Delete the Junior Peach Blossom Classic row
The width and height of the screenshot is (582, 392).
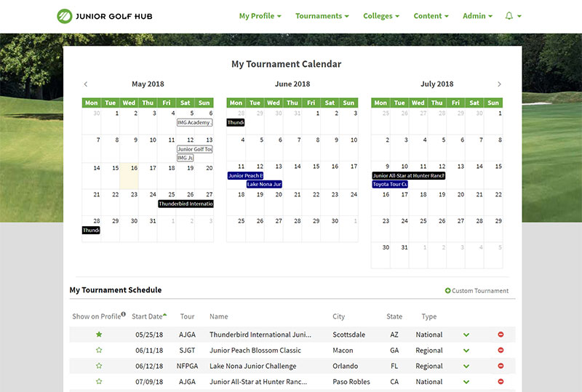pyautogui.click(x=501, y=351)
